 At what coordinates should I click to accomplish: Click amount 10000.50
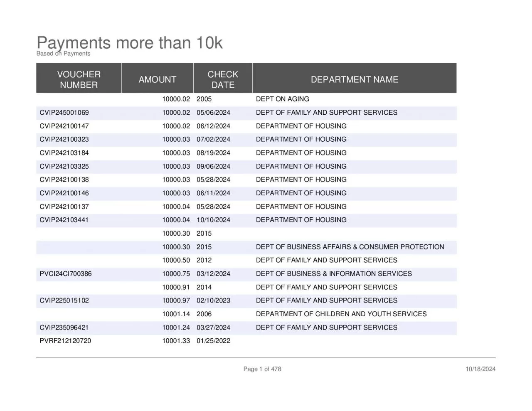click(176, 260)
